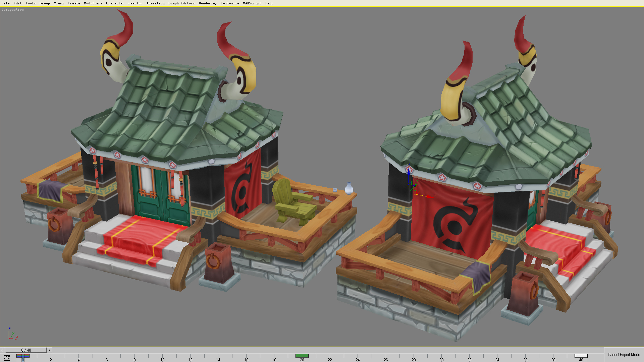The width and height of the screenshot is (644, 362).
Task: Click the move gizmo's blue Z-axis arrow
Action: coord(409,171)
